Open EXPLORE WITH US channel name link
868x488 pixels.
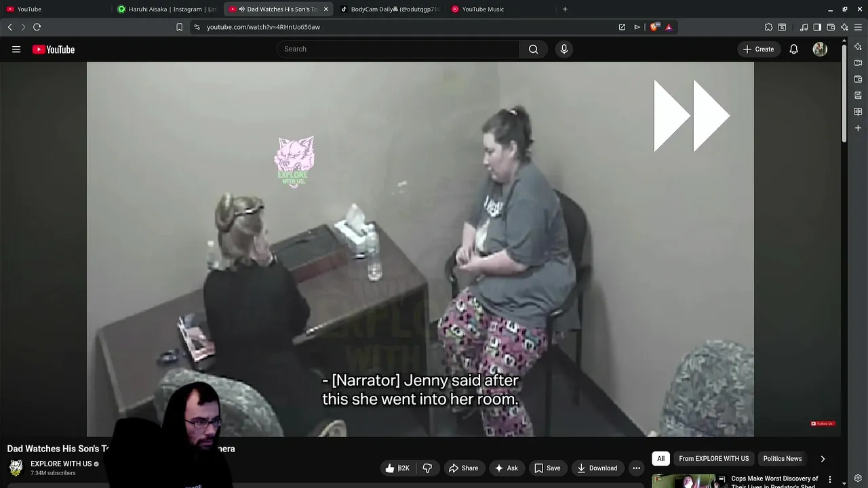pyautogui.click(x=61, y=464)
